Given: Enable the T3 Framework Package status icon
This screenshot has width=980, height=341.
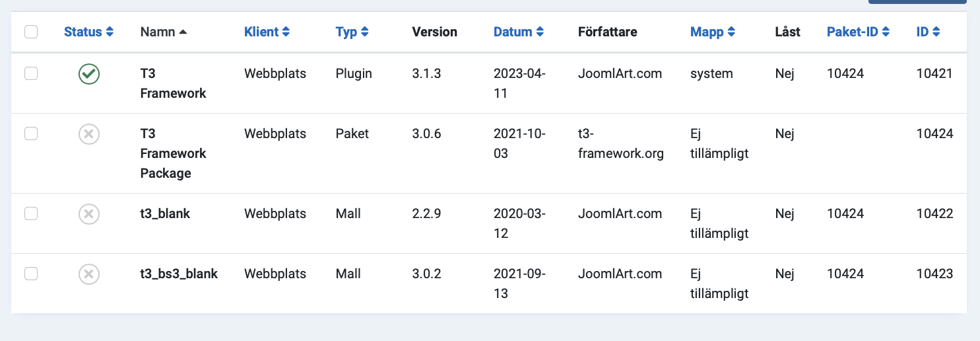Looking at the screenshot, I should (89, 134).
